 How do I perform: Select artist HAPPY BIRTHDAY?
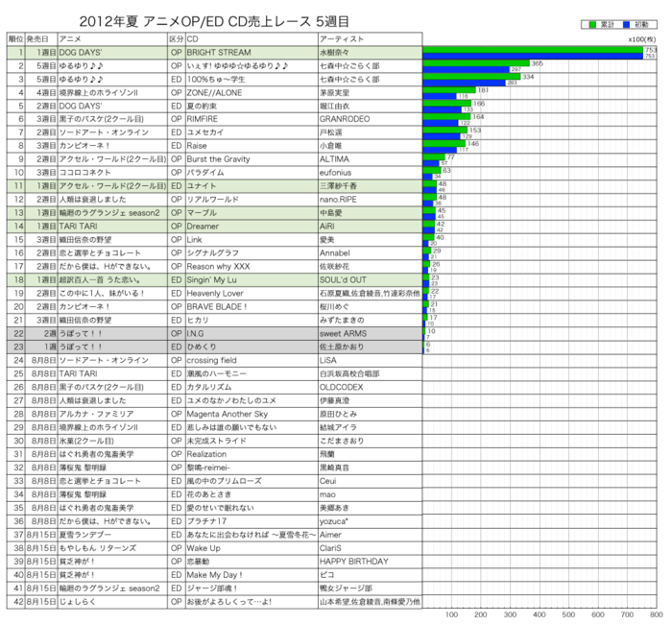pos(371,562)
